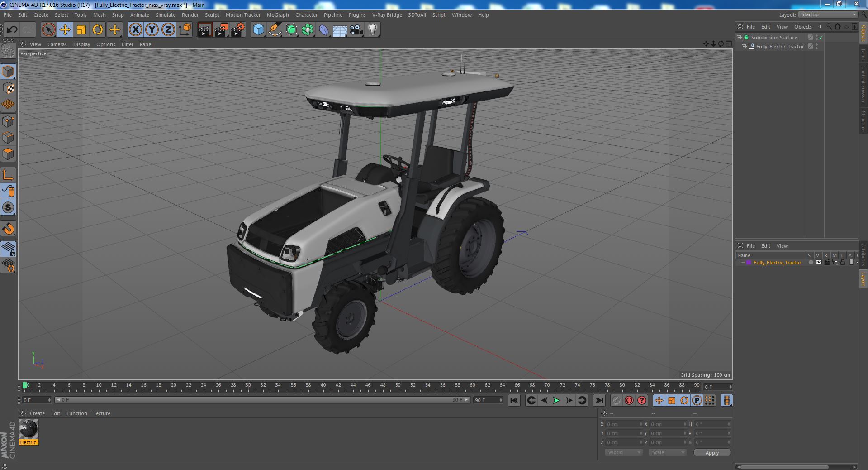
Task: Click frame 30 on the timeline ruler
Action: click(248, 386)
